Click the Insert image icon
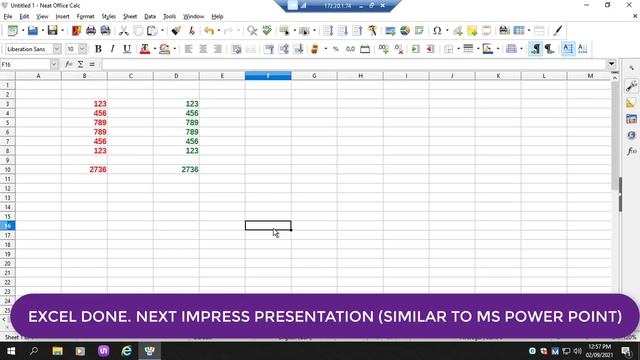 pos(390,31)
